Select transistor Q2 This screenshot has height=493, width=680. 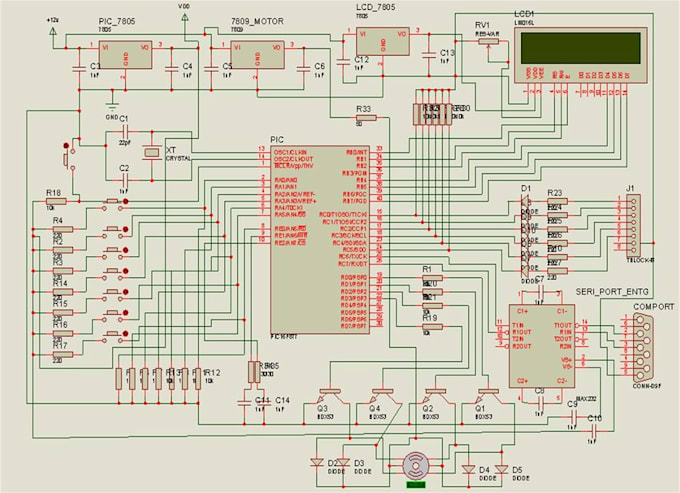pos(436,395)
